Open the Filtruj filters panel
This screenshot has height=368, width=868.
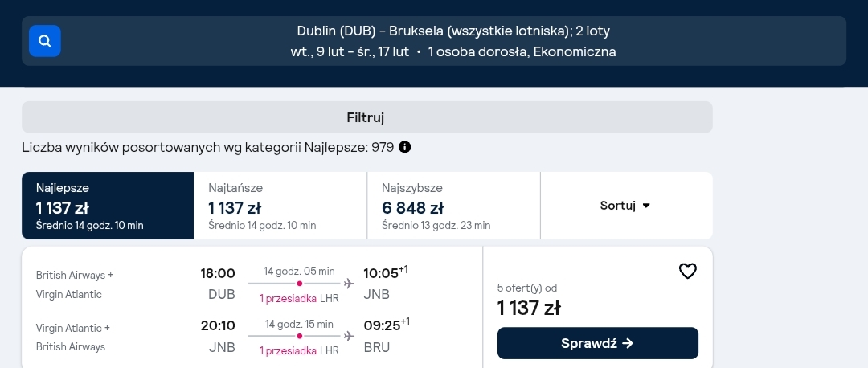[367, 117]
